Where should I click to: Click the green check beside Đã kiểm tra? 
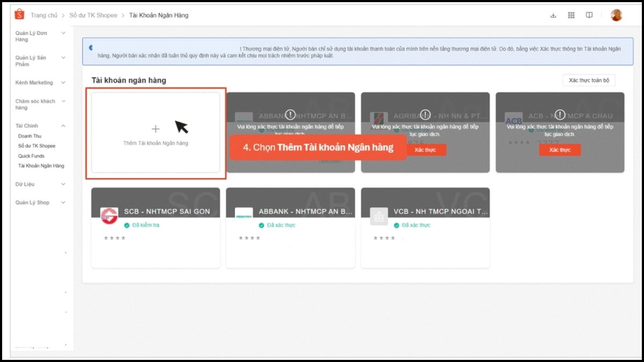click(x=127, y=225)
